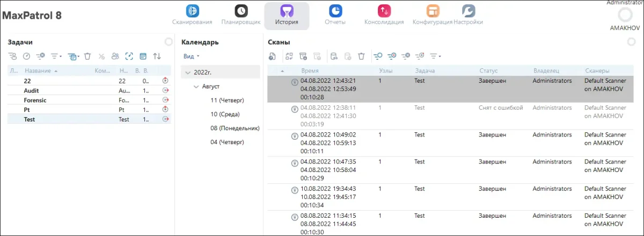Screen dimensions: 644x236
Task: Click the clock icon in Задачи toolbar
Action: coord(26,56)
